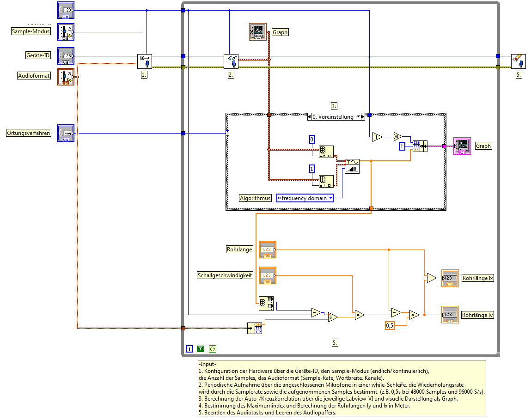Viewport: 531px width, 420px height.
Task: Click the cross correlation VI node
Action: (x=352, y=166)
